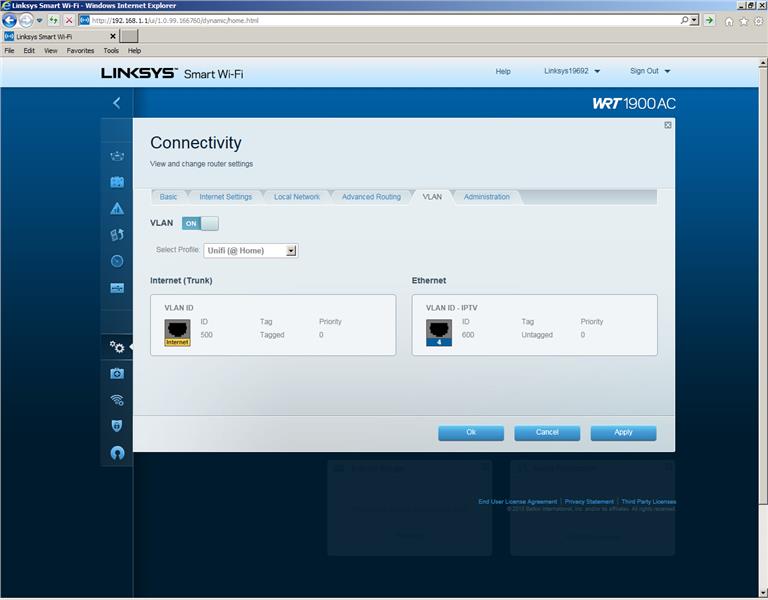Open the File menu
768x600 pixels.
(x=9, y=50)
